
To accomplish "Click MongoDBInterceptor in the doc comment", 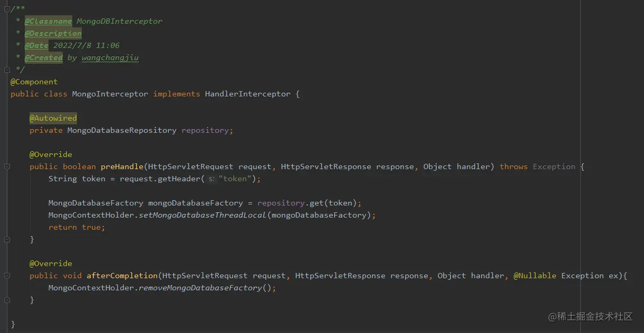I will click(120, 21).
